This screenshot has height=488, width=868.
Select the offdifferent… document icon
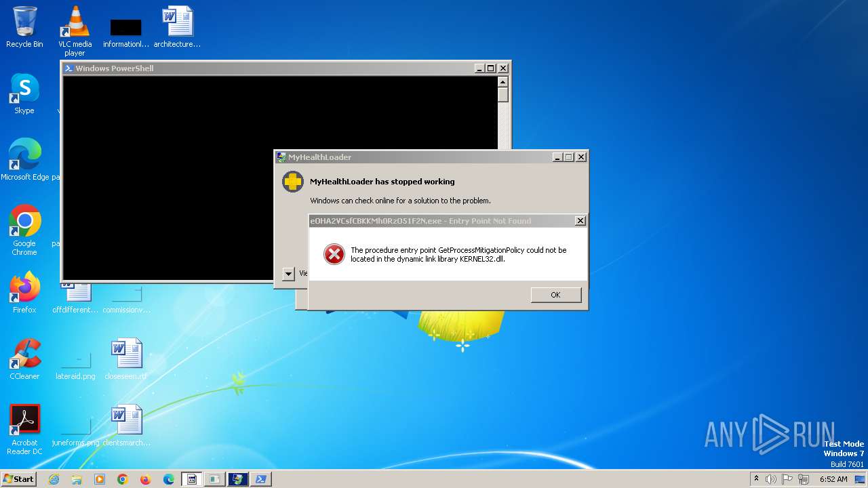(75, 298)
